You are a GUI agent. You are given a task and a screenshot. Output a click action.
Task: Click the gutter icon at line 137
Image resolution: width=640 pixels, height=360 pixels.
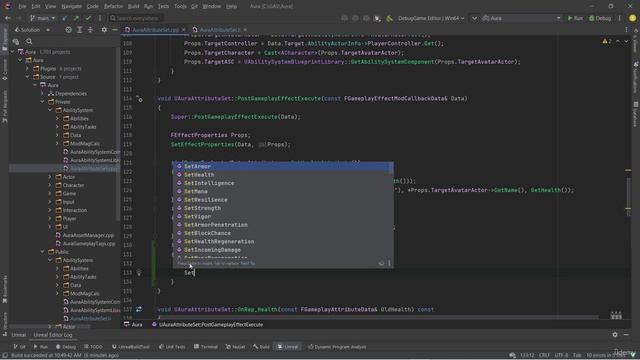(x=139, y=309)
